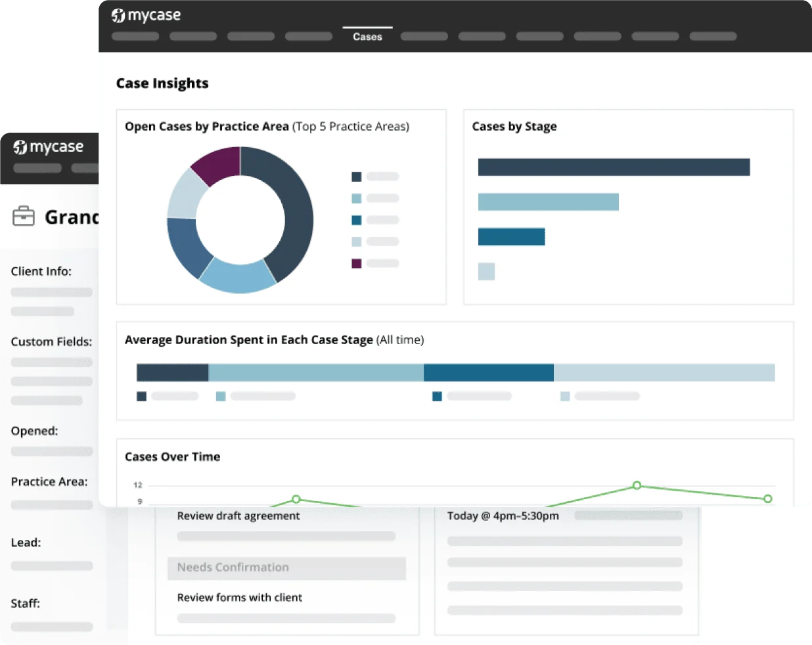Image resolution: width=812 pixels, height=645 pixels.
Task: Click the mycase logo in front window
Action: [x=146, y=15]
